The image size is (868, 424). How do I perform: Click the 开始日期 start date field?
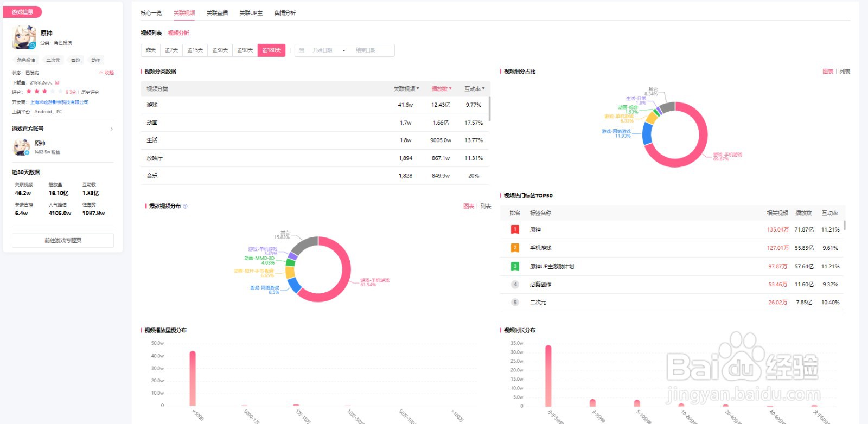pos(322,50)
